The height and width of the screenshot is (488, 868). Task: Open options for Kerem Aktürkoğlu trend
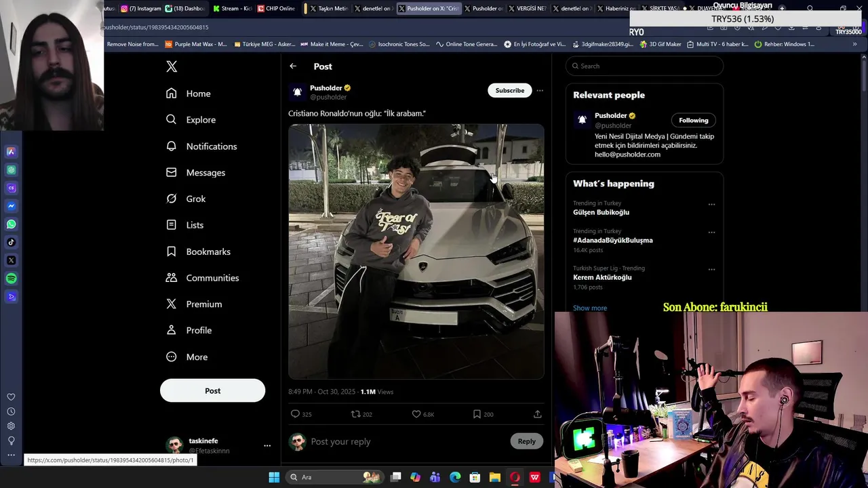[x=711, y=269]
